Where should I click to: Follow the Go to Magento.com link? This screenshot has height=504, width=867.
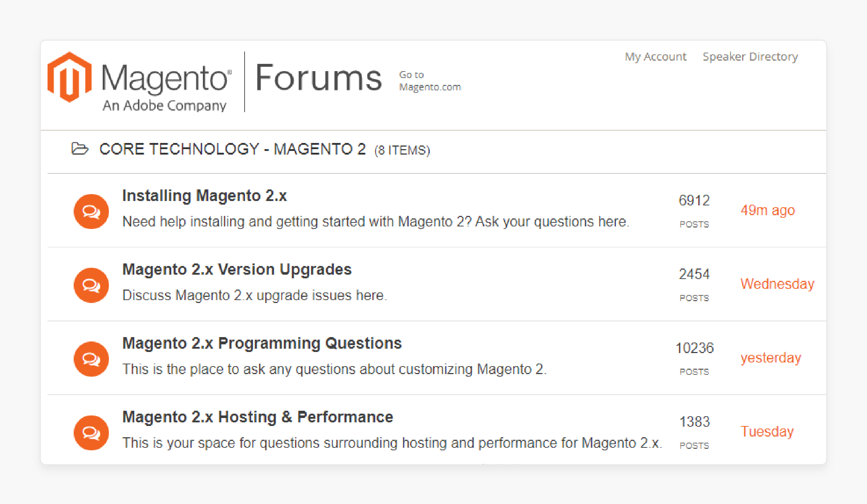click(430, 81)
